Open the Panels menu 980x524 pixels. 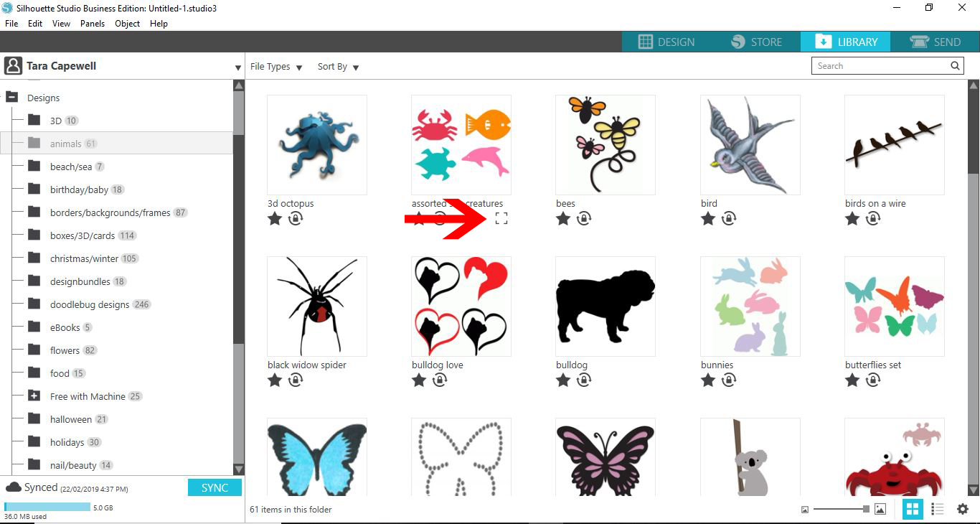93,24
